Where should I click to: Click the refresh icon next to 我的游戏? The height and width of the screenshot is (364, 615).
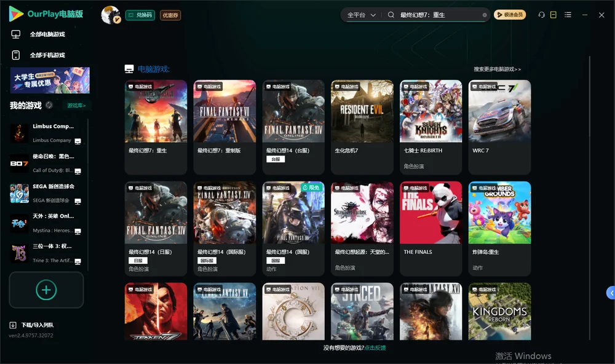tap(49, 105)
